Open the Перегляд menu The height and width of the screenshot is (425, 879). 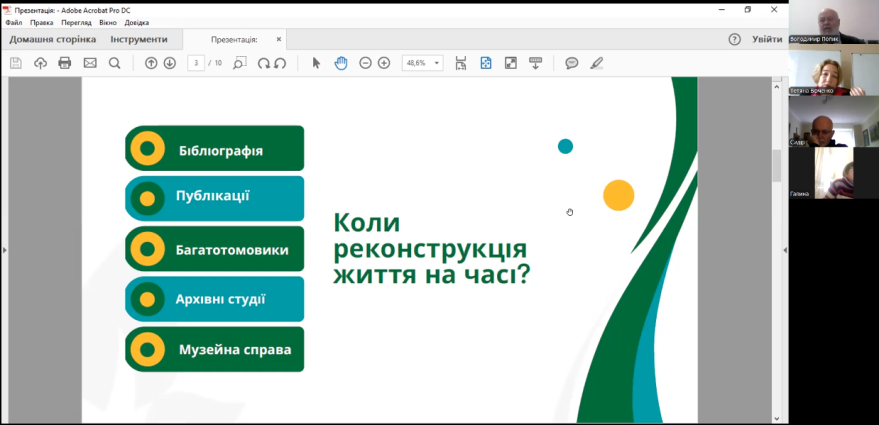[x=75, y=22]
